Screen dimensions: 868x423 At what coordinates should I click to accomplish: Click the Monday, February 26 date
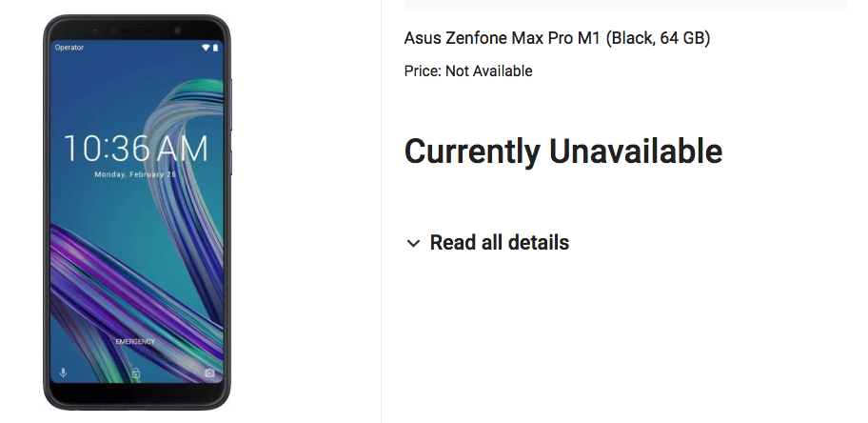(135, 175)
